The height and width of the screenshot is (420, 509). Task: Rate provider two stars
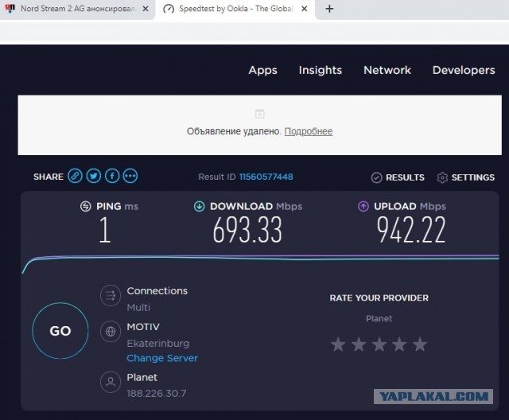(x=359, y=344)
